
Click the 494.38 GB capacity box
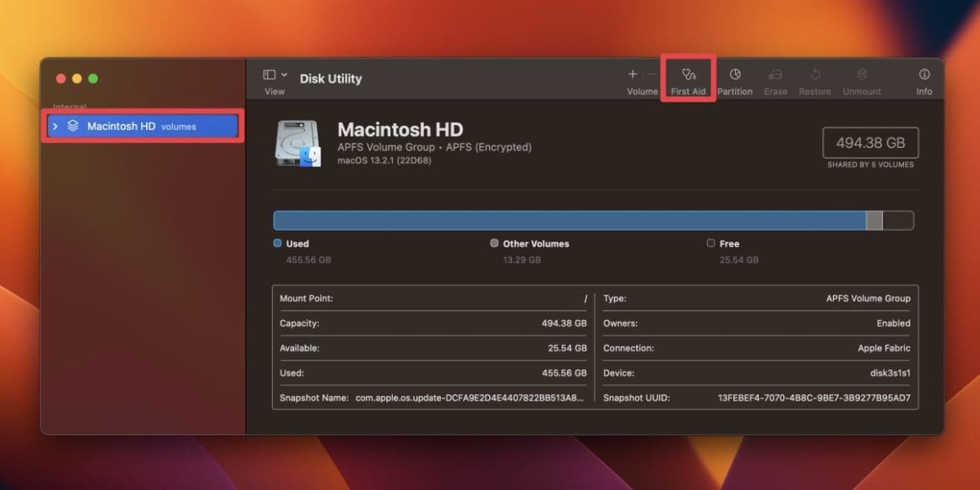pos(870,143)
